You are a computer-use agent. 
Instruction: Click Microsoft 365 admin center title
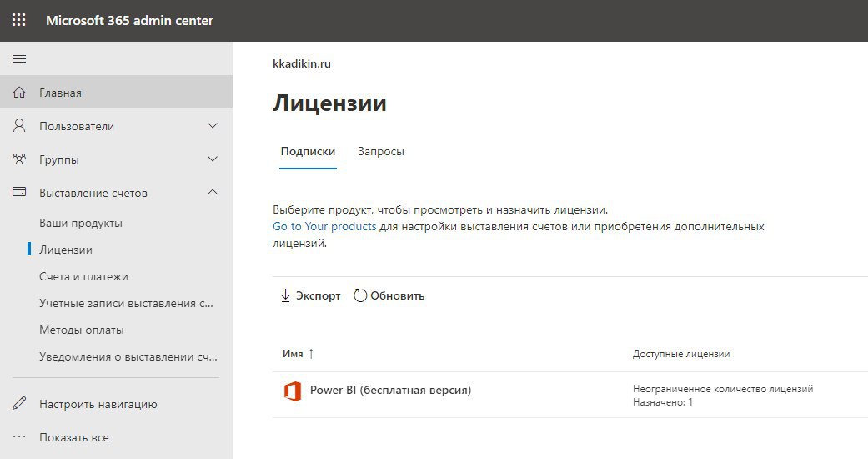click(x=129, y=21)
